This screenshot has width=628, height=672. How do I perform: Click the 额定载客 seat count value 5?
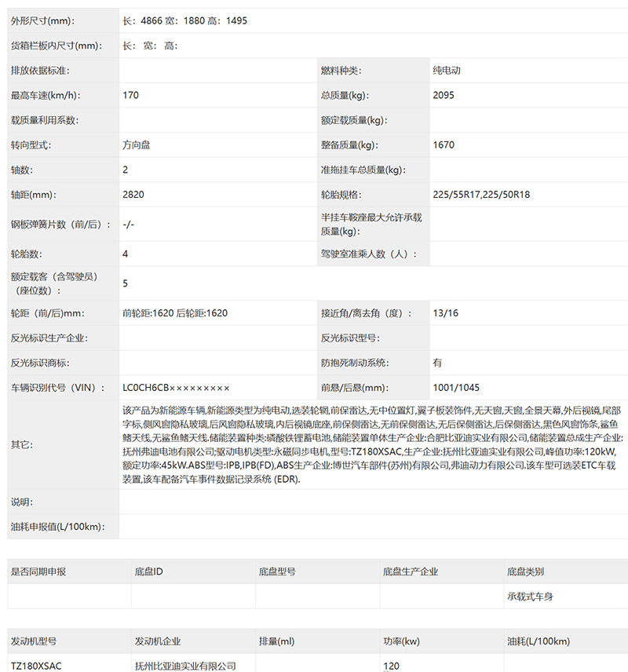point(126,283)
